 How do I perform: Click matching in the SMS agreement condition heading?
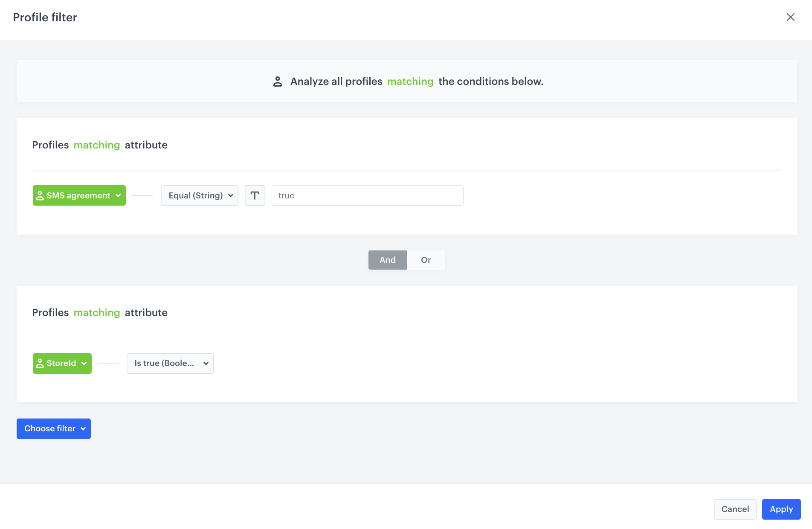[x=96, y=145]
